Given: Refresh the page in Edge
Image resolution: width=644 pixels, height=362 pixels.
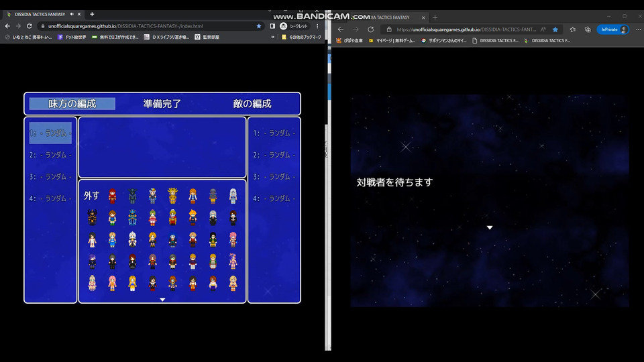Looking at the screenshot, I should tap(370, 29).
